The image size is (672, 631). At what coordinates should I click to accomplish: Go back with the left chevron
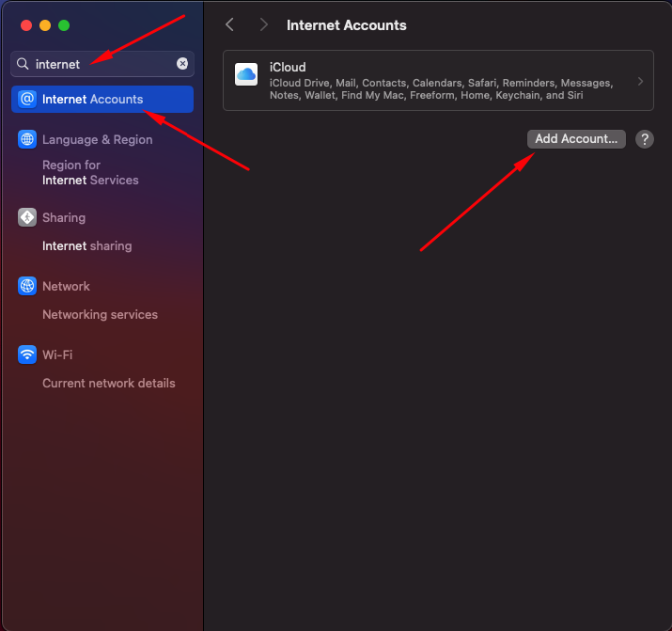(229, 24)
